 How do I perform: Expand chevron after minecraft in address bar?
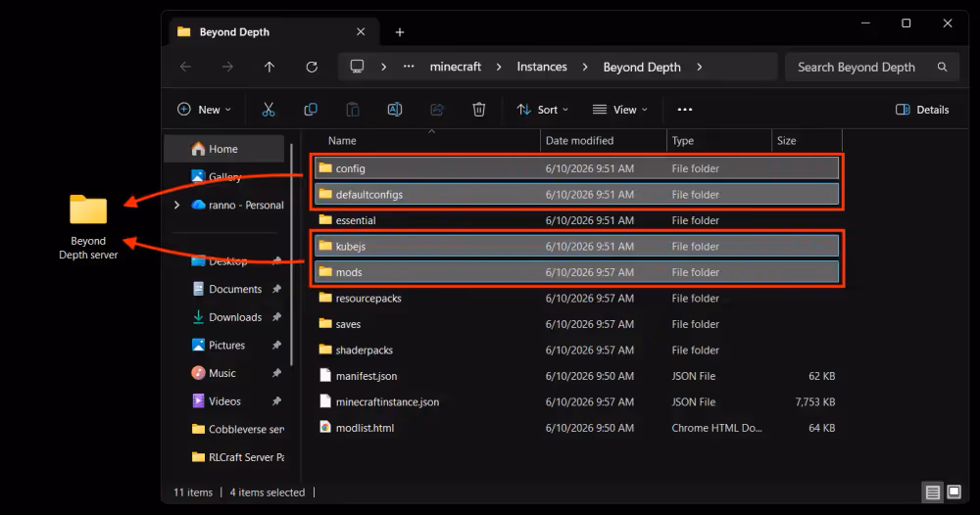click(499, 67)
